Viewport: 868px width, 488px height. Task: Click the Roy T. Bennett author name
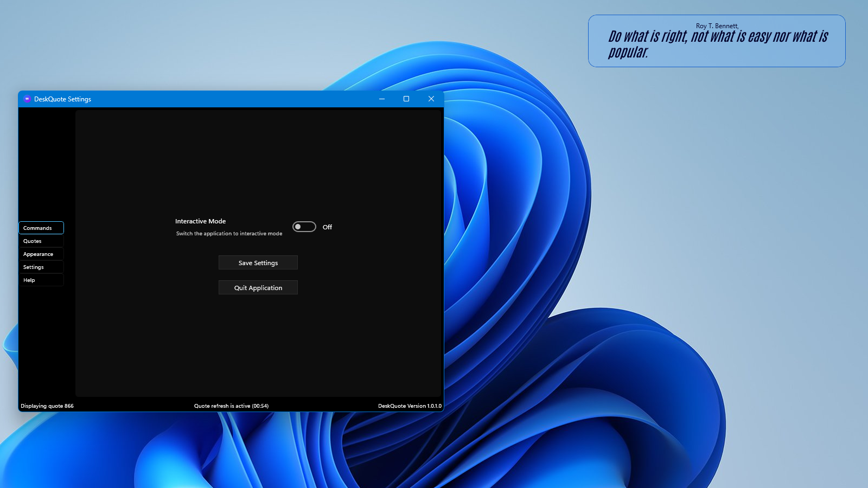point(717,25)
